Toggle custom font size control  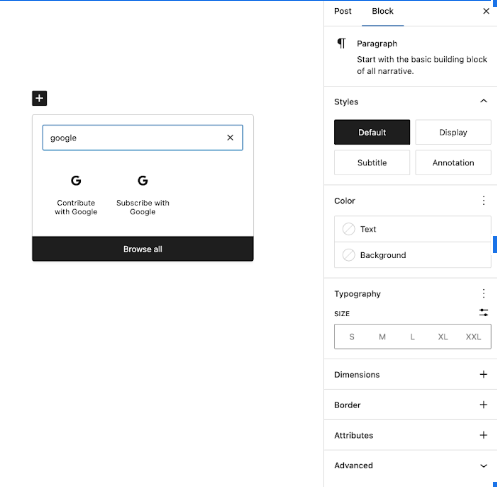(x=484, y=313)
